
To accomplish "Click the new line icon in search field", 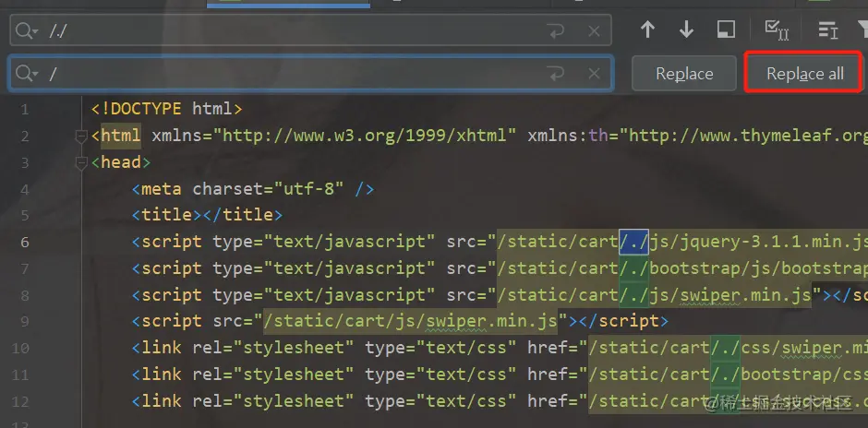I will (x=555, y=31).
